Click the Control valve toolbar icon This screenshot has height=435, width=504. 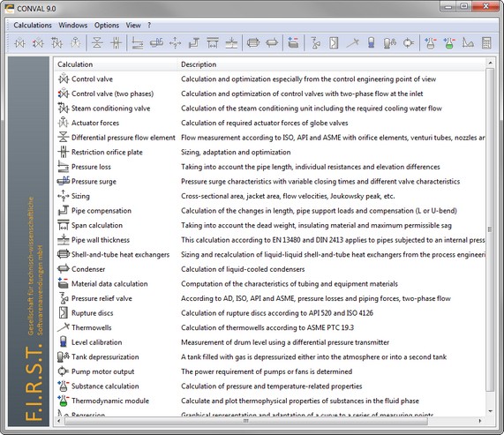tap(19, 42)
